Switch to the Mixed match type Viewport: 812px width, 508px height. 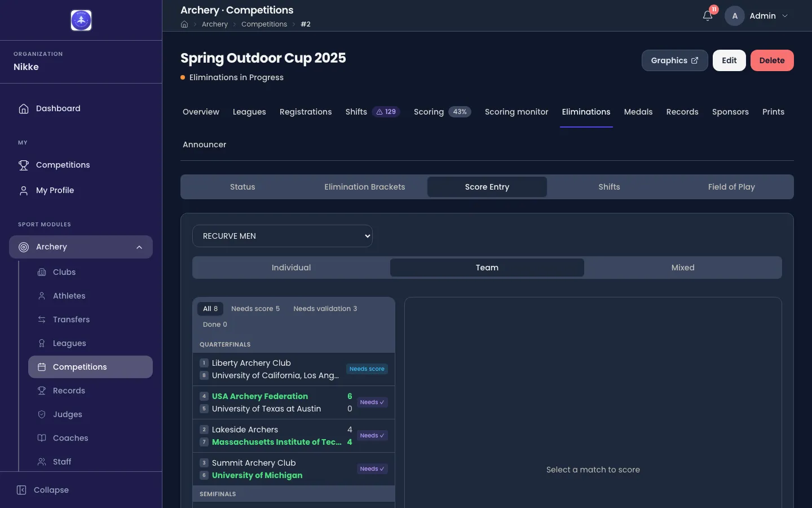(683, 268)
